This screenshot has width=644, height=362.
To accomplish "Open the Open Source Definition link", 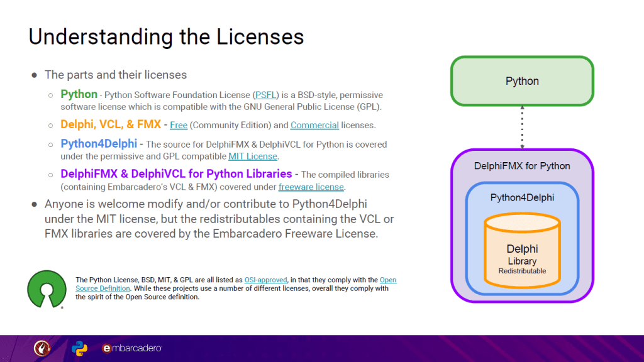I will point(236,284).
